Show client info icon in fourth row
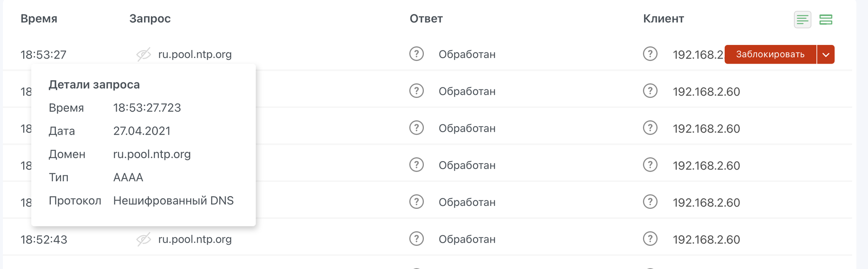The width and height of the screenshot is (868, 269). coord(650,165)
